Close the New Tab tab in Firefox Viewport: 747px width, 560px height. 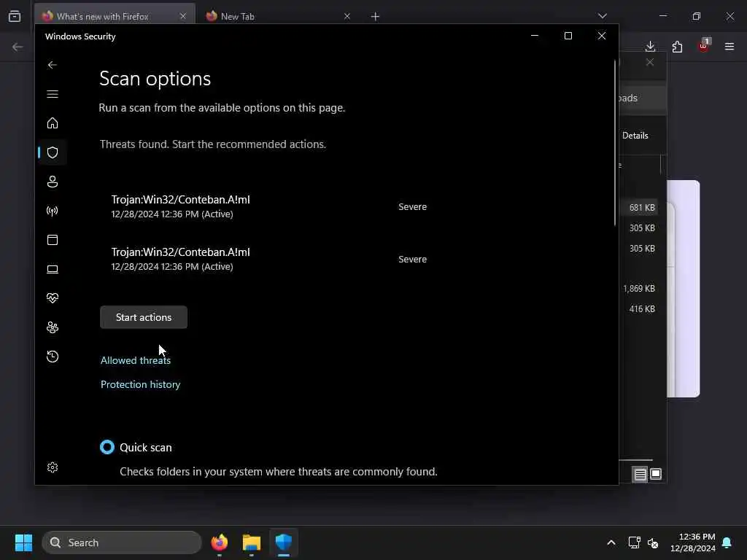[347, 16]
